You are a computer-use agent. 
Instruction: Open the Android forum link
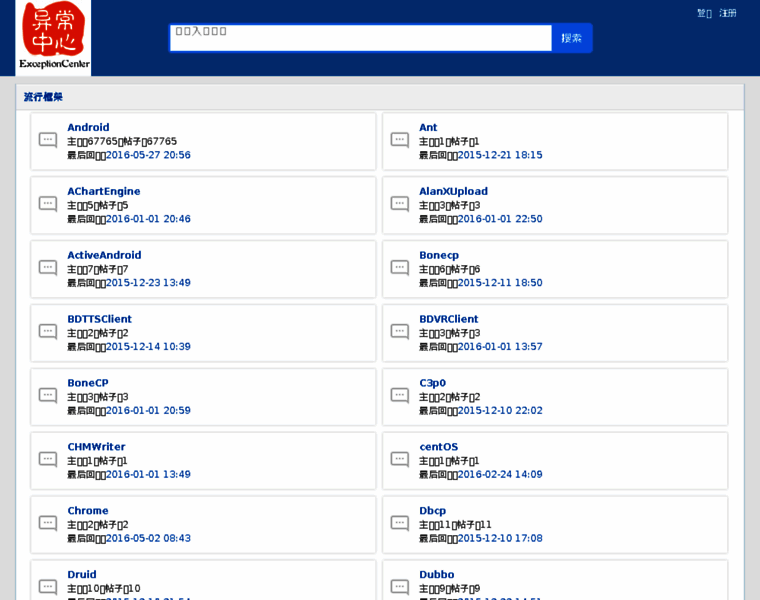point(88,127)
